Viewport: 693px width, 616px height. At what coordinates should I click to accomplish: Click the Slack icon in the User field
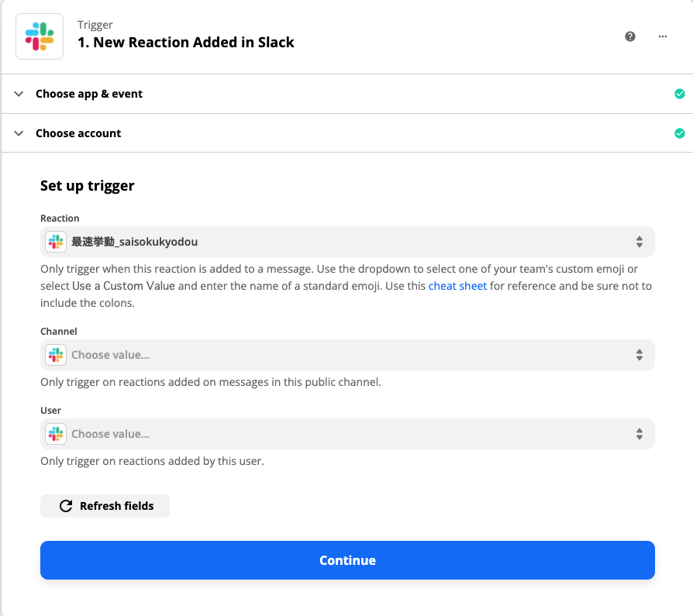pyautogui.click(x=55, y=433)
